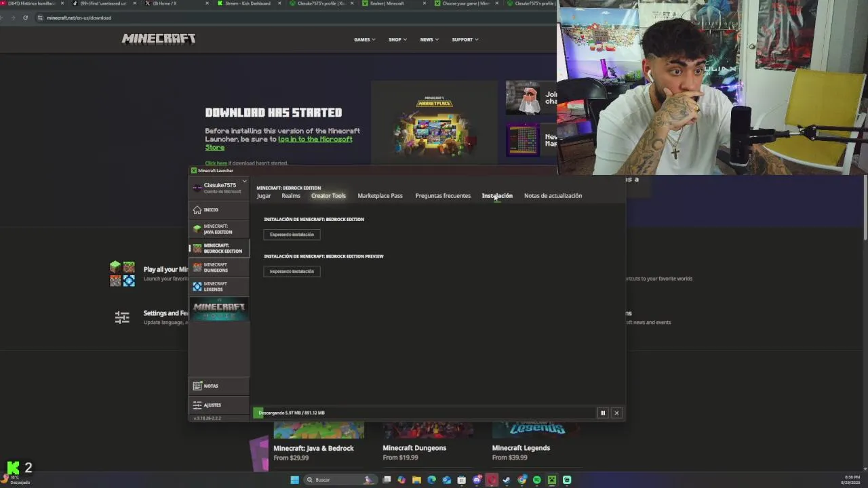Switch to the Jugar tab
The width and height of the screenshot is (868, 488).
click(264, 196)
